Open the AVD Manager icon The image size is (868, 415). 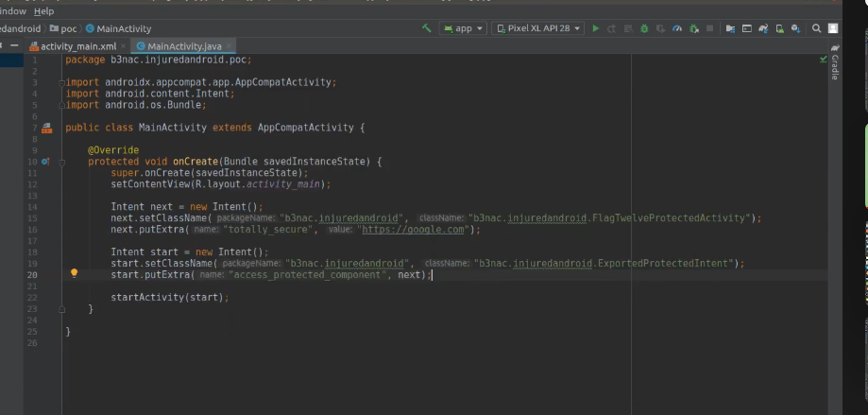pyautogui.click(x=779, y=28)
